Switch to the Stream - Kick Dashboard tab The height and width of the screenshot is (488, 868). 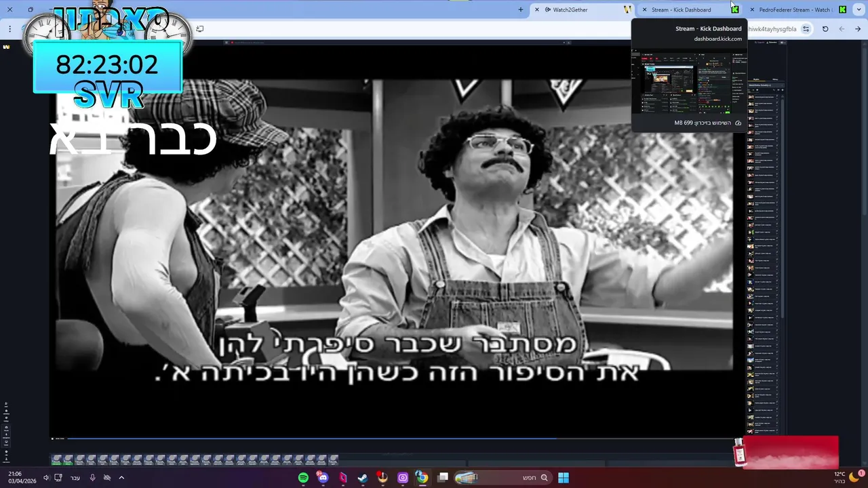690,9
